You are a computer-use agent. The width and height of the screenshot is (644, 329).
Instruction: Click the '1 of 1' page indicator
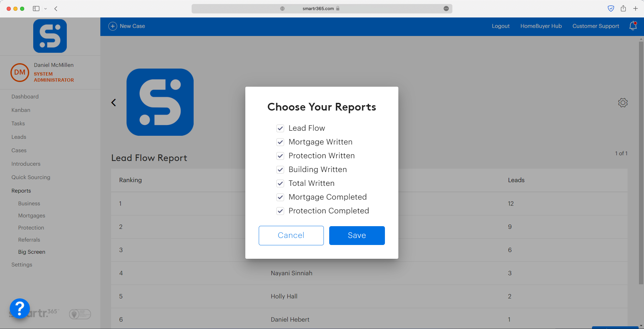pos(621,153)
